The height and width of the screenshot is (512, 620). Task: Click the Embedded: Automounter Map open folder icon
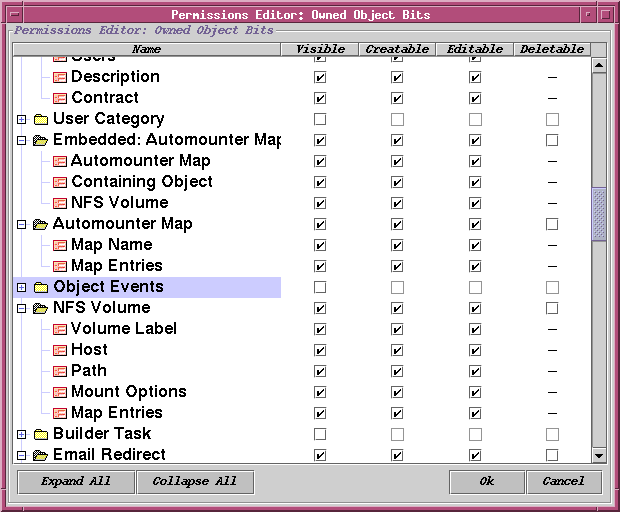coord(40,140)
